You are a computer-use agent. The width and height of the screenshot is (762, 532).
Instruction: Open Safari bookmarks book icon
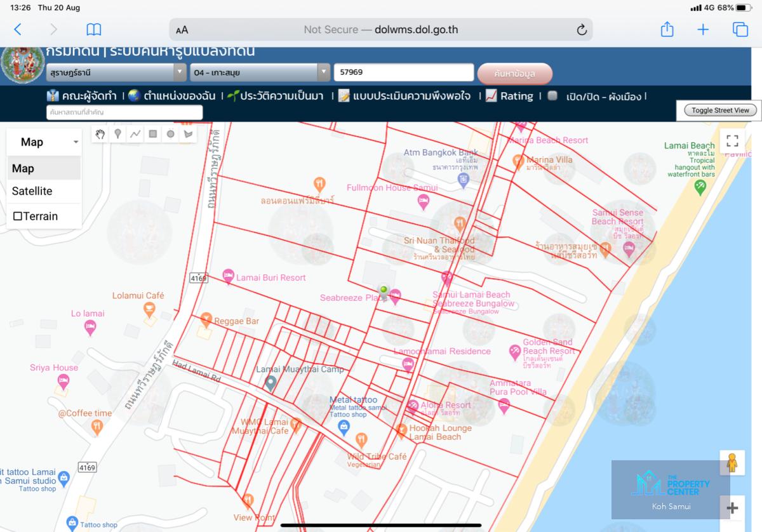click(x=94, y=29)
